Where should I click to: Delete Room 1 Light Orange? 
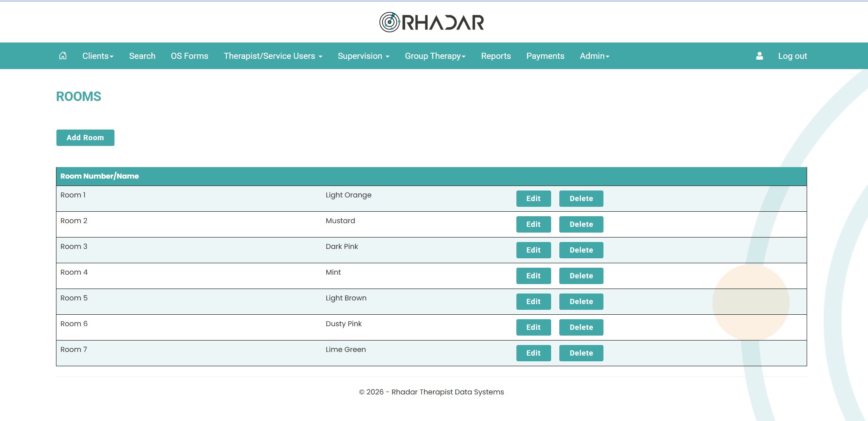[x=581, y=199]
